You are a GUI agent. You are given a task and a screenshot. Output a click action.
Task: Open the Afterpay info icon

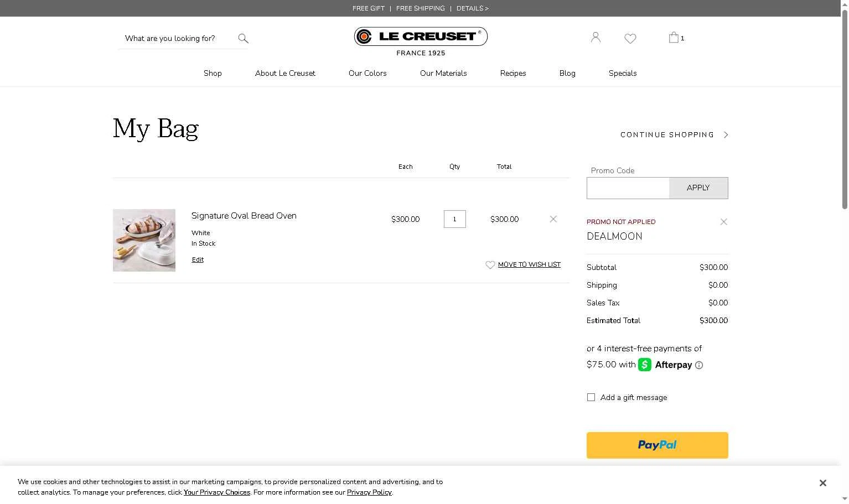699,365
